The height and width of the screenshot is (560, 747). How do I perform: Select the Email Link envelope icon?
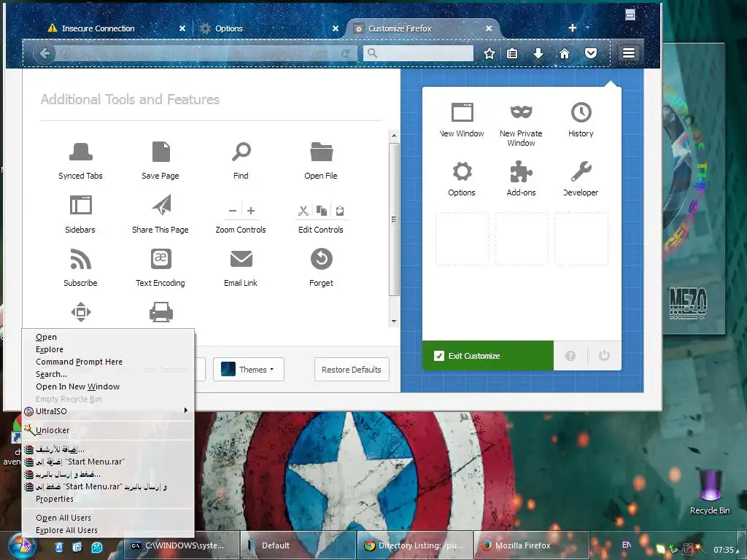pos(241,259)
